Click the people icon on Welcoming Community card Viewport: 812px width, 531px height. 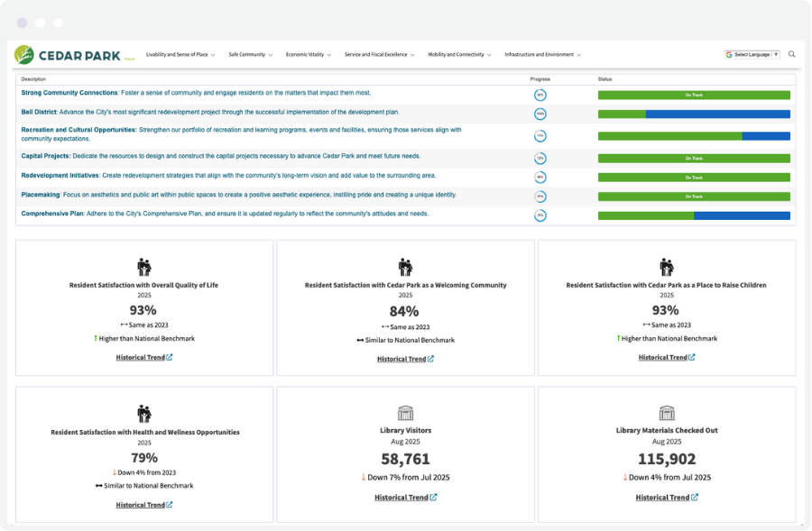click(x=405, y=265)
